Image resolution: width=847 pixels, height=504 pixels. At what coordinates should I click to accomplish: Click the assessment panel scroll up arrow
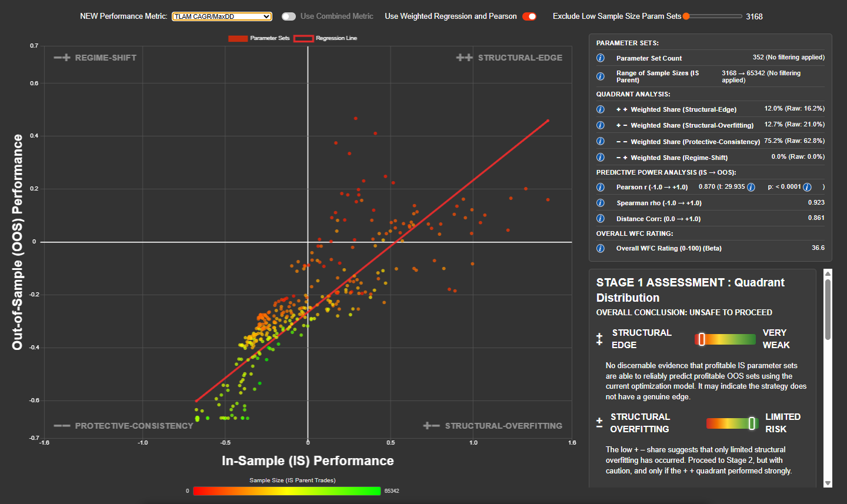828,273
